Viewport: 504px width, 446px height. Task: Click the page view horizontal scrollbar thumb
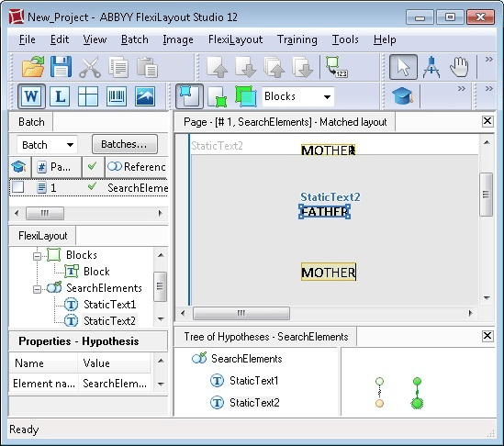(x=241, y=313)
